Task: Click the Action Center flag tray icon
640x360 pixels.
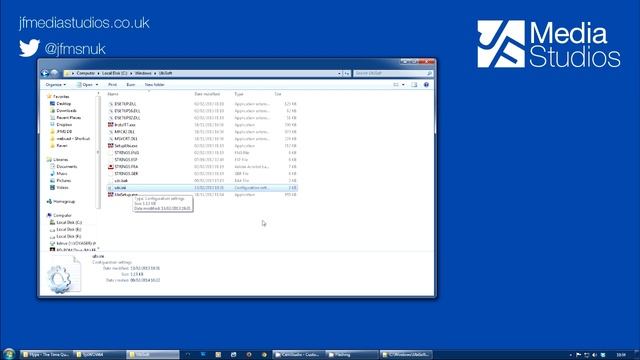Action: (578, 355)
